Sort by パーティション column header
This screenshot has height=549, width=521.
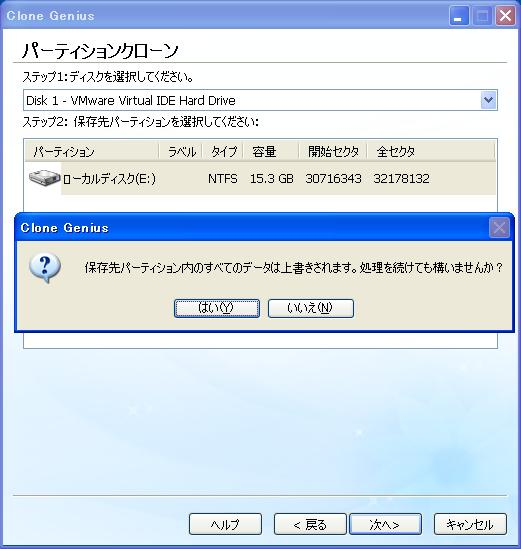pos(92,152)
